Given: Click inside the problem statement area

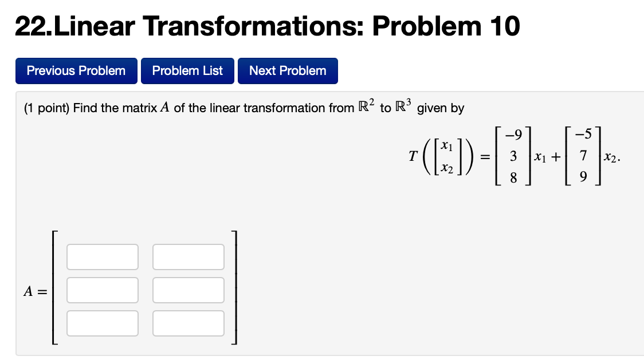Looking at the screenshot, I should point(241,108).
